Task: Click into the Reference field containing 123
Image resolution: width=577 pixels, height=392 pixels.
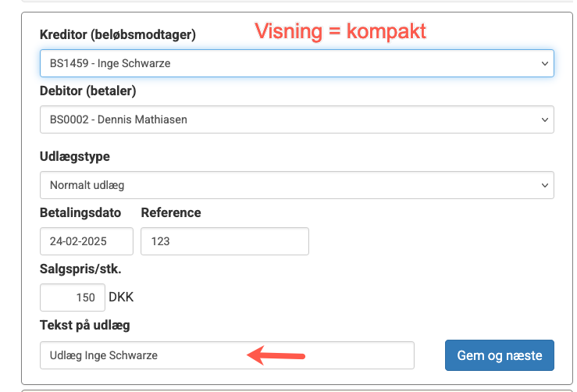Action: pyautogui.click(x=225, y=241)
